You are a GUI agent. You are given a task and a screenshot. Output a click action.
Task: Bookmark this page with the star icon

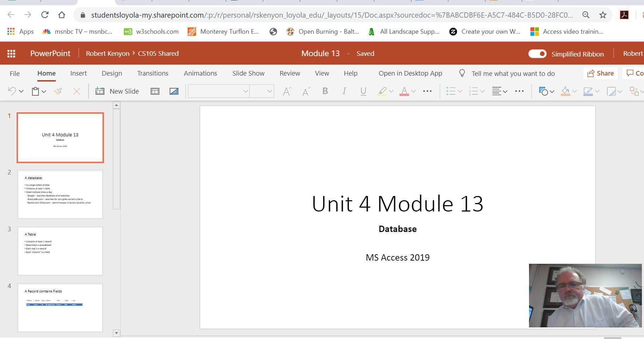click(603, 15)
